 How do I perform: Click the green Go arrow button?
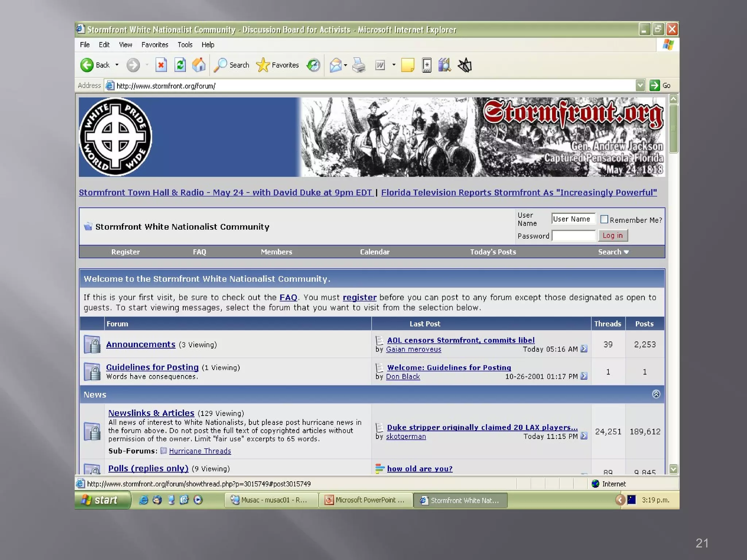[x=655, y=85]
